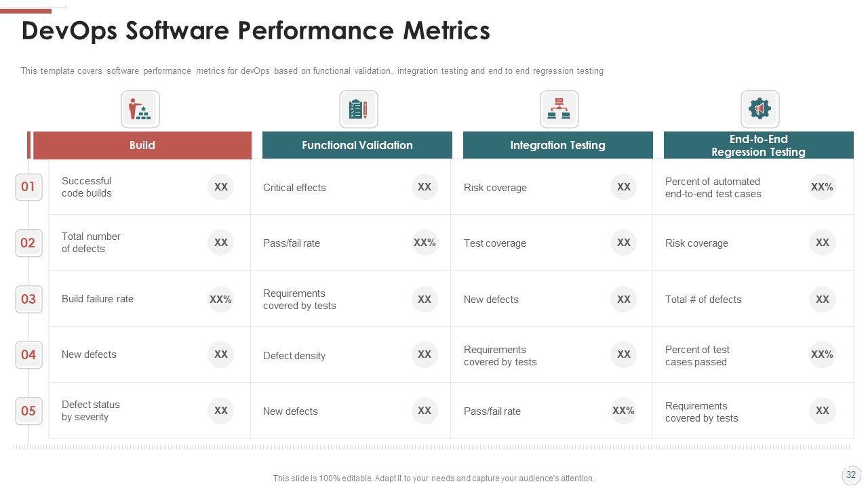Click XX value beside Successful code builds
Image resolution: width=868 pixels, height=488 pixels.
(221, 187)
